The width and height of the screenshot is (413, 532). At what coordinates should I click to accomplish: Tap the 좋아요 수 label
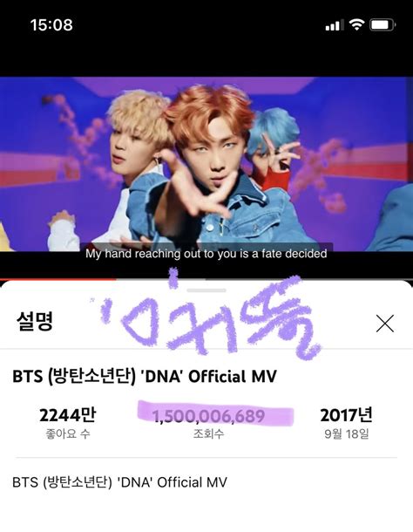pyautogui.click(x=68, y=433)
